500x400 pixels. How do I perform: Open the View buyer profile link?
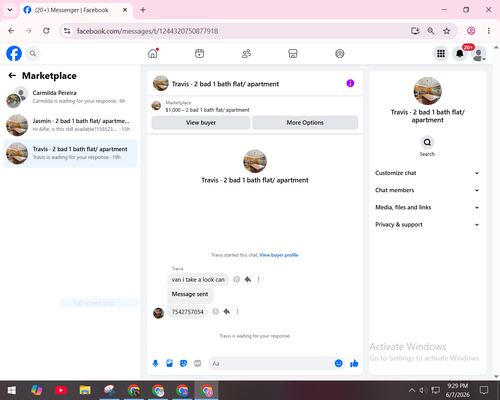click(279, 255)
